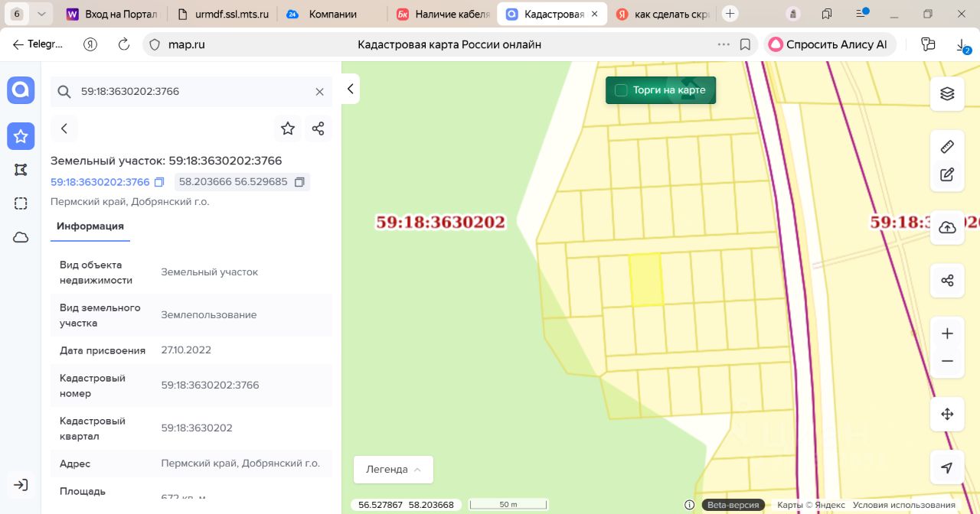Open a new browser tab
The image size is (980, 514).
click(730, 14)
